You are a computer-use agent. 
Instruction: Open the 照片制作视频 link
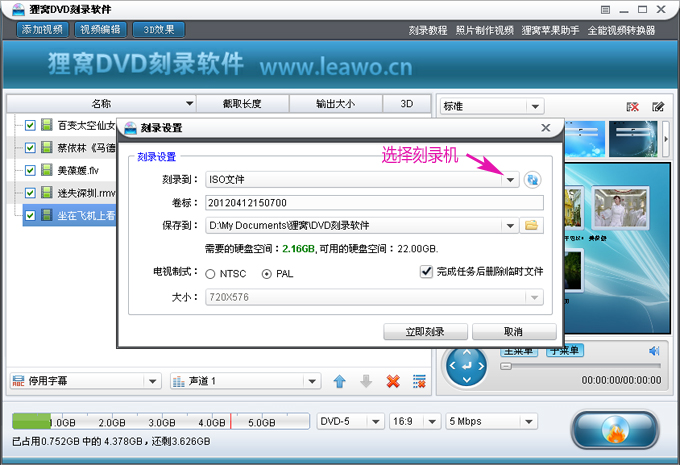pos(484,30)
